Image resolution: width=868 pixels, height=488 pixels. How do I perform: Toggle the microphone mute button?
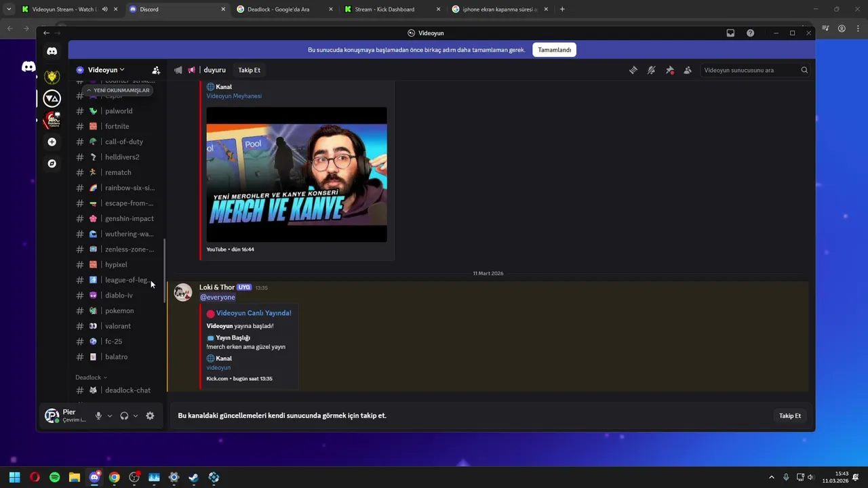(x=98, y=415)
